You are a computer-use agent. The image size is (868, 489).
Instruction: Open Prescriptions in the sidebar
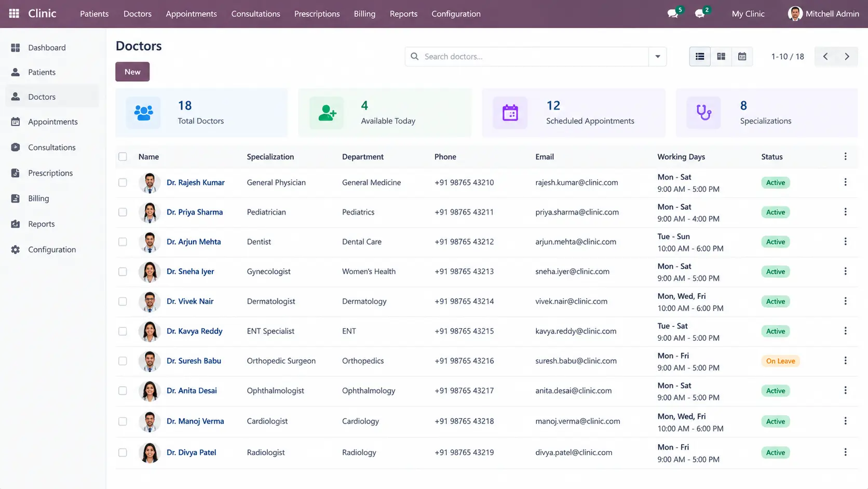click(52, 173)
